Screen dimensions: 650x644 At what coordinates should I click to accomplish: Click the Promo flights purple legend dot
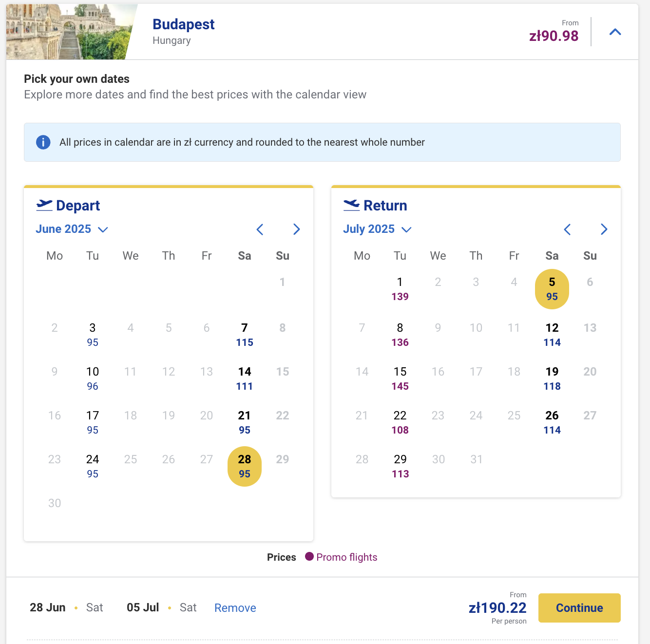point(309,556)
